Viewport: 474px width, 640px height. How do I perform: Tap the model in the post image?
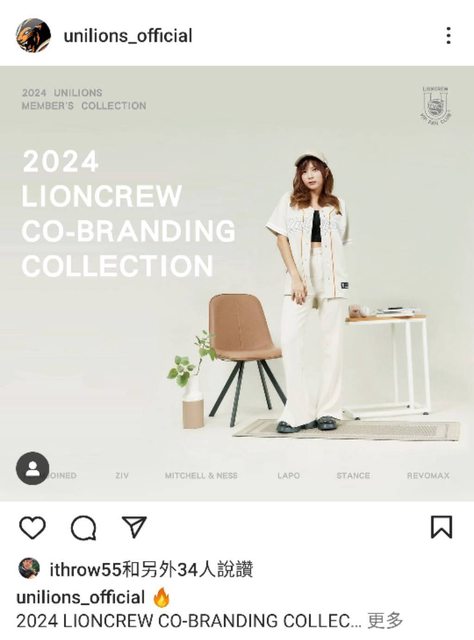pyautogui.click(x=311, y=292)
